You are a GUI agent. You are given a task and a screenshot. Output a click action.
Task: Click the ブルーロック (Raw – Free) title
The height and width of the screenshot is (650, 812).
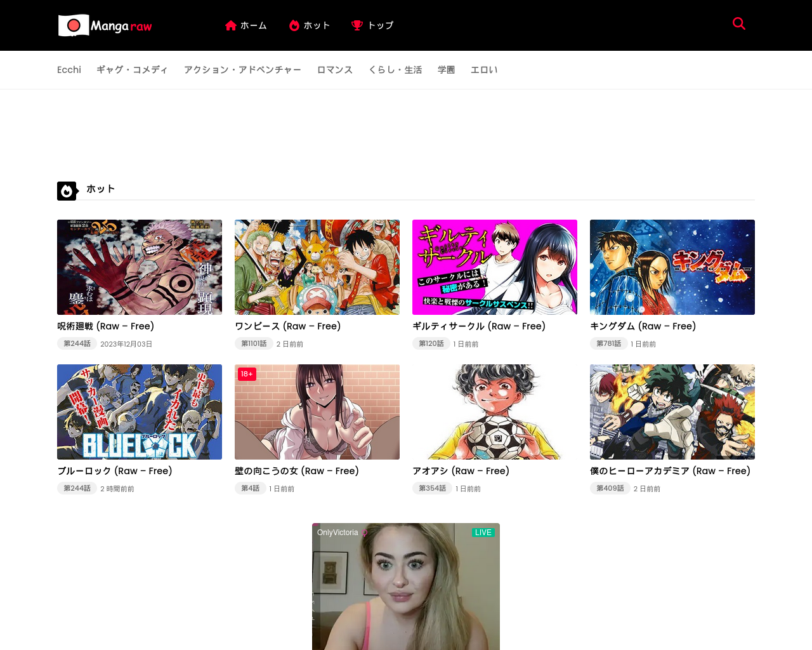pos(115,471)
